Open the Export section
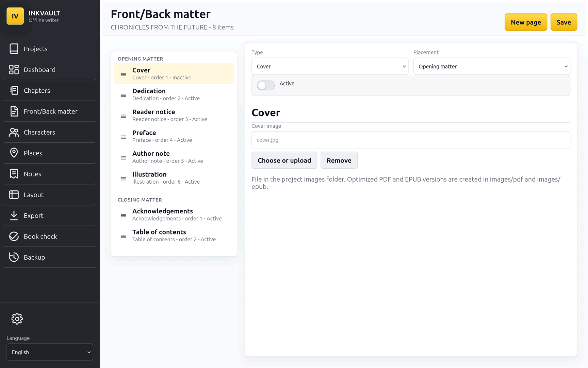This screenshot has width=588, height=368. (50, 215)
